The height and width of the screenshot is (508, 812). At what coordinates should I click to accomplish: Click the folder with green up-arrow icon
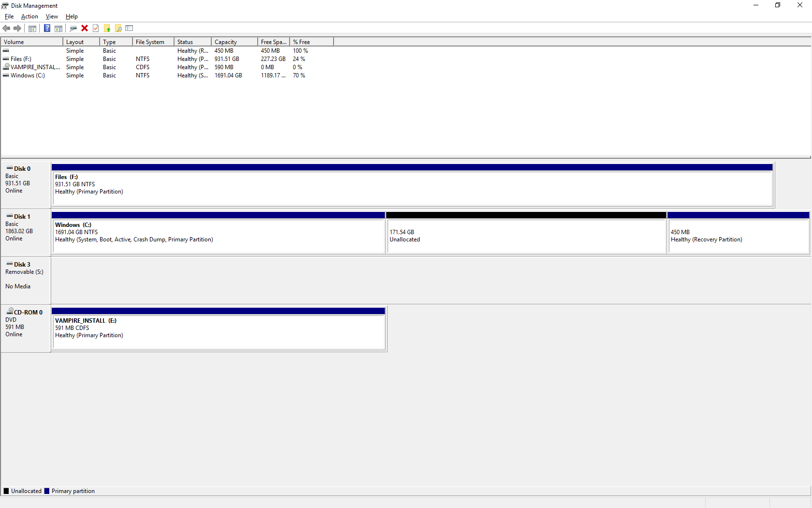107,29
